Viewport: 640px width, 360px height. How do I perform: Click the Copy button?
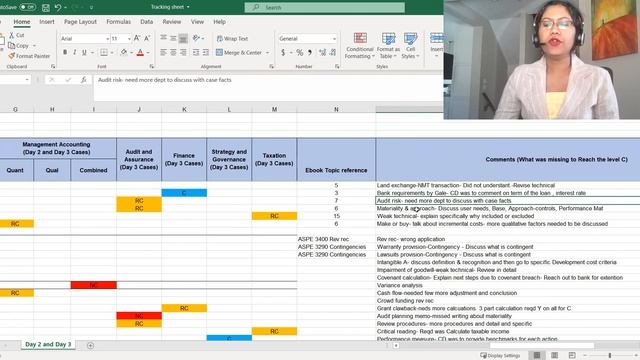coord(18,46)
